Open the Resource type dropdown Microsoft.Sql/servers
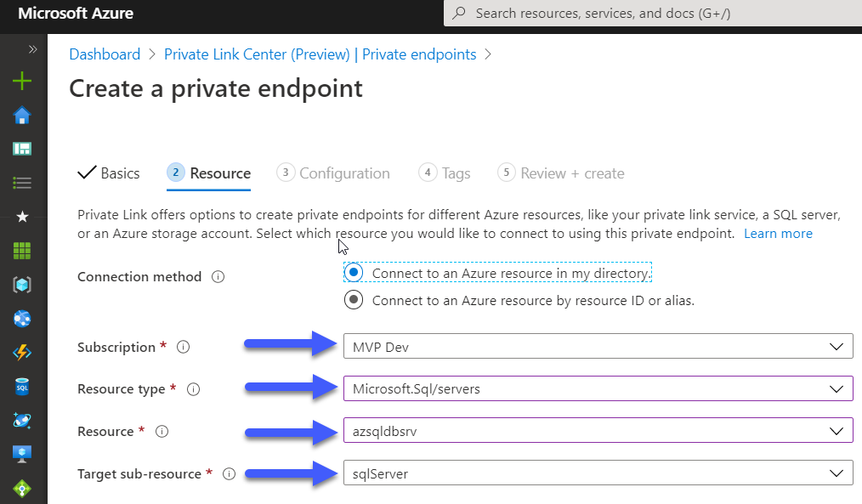This screenshot has height=504, width=862. click(598, 388)
